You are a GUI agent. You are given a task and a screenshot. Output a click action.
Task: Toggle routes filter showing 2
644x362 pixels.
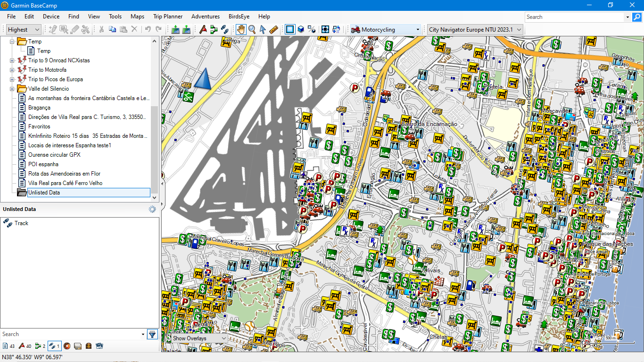[x=40, y=346]
